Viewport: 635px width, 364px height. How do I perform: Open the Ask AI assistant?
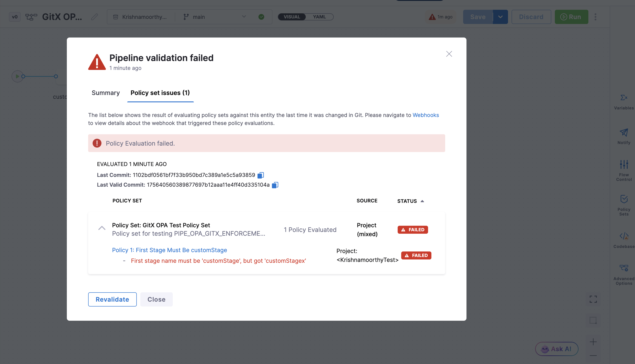(x=556, y=349)
